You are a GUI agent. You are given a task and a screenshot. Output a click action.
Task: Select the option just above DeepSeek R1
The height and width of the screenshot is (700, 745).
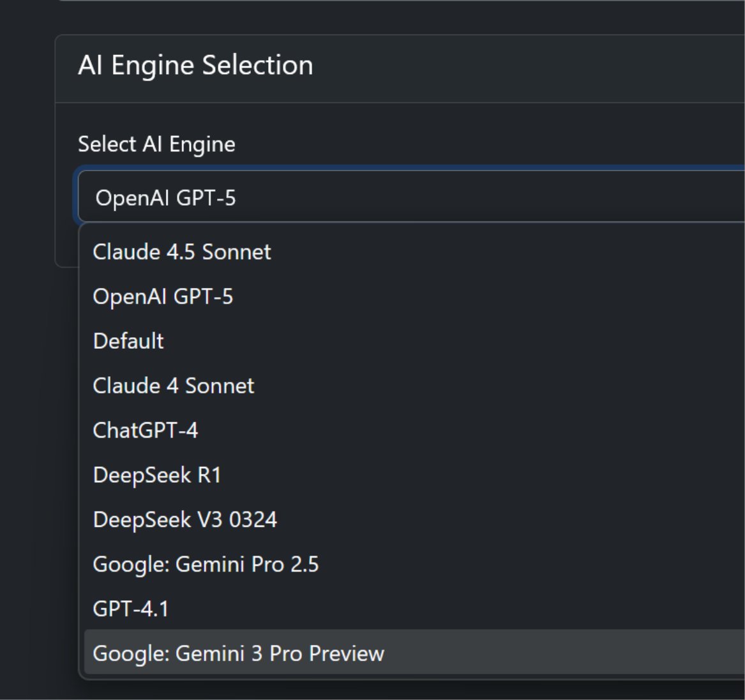pos(146,430)
